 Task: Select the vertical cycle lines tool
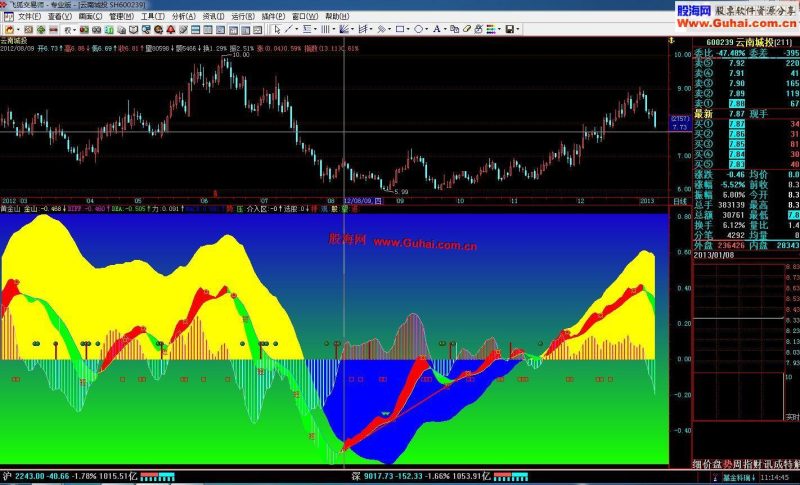point(325,30)
